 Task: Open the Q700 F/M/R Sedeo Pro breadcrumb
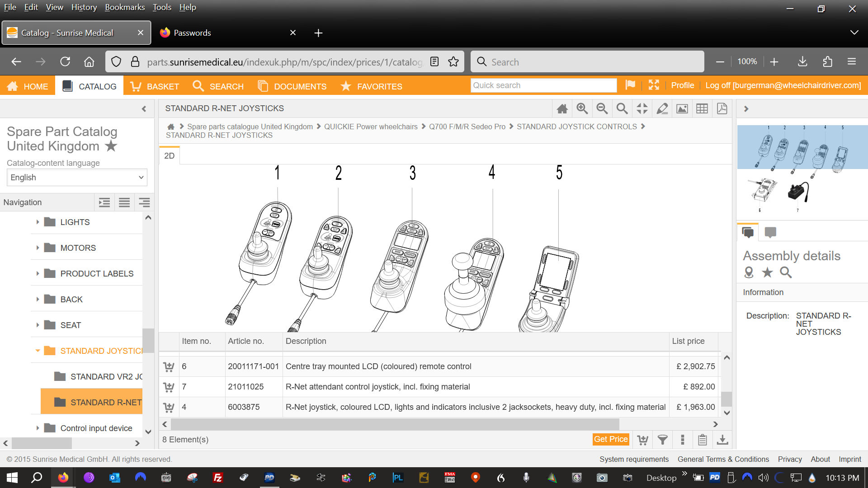point(467,127)
